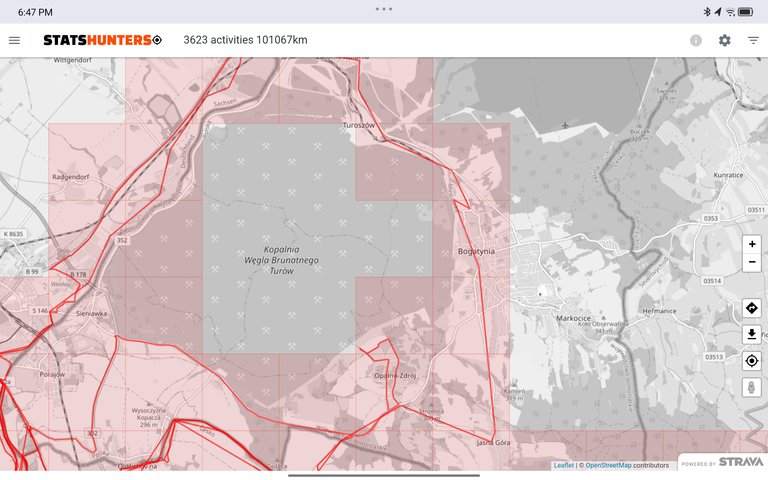
Task: Zoom out on the map
Action: click(752, 263)
